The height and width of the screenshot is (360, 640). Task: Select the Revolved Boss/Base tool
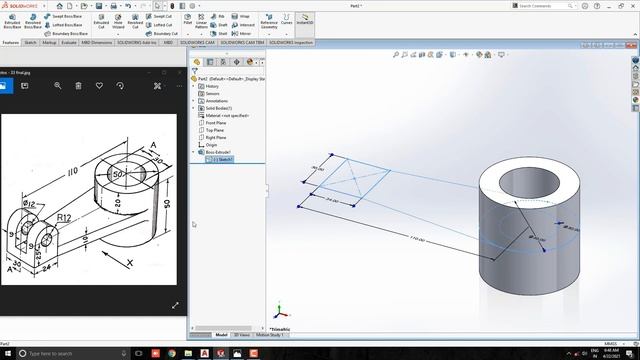(x=33, y=21)
